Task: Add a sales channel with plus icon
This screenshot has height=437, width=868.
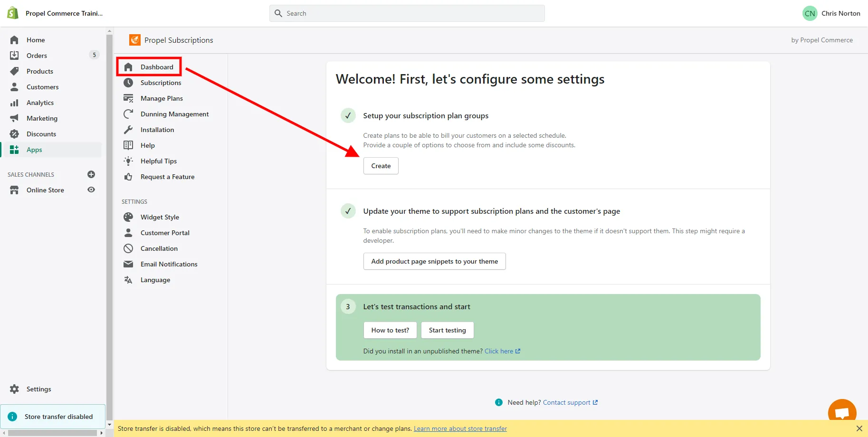Action: tap(91, 174)
